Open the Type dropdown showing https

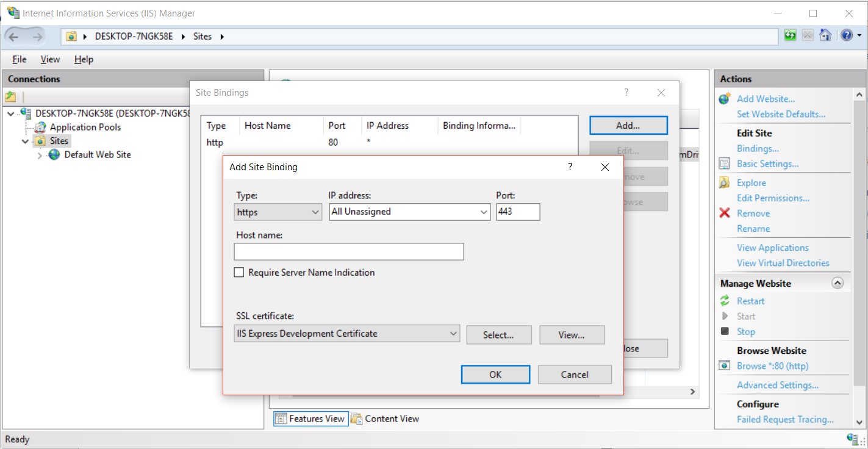[x=278, y=212]
